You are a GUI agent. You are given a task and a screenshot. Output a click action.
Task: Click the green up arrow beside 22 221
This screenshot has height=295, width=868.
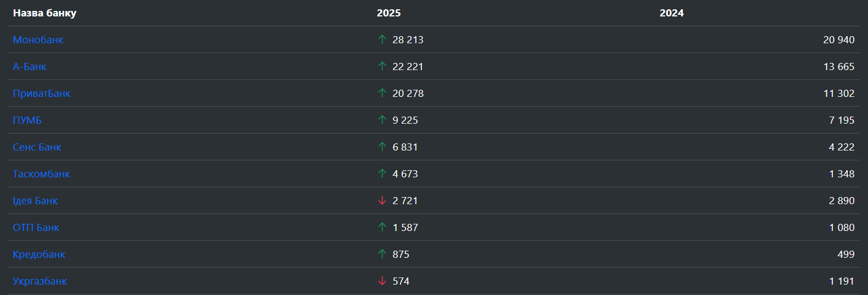pyautogui.click(x=382, y=66)
